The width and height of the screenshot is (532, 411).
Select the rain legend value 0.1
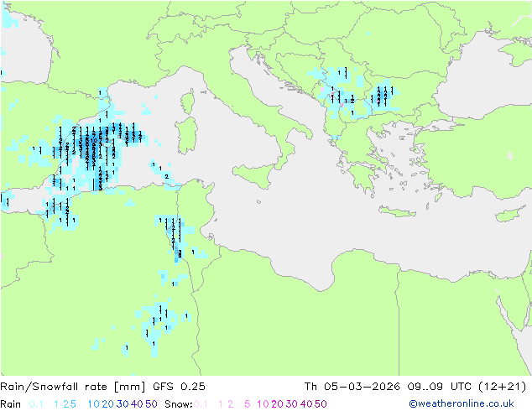coord(36,404)
